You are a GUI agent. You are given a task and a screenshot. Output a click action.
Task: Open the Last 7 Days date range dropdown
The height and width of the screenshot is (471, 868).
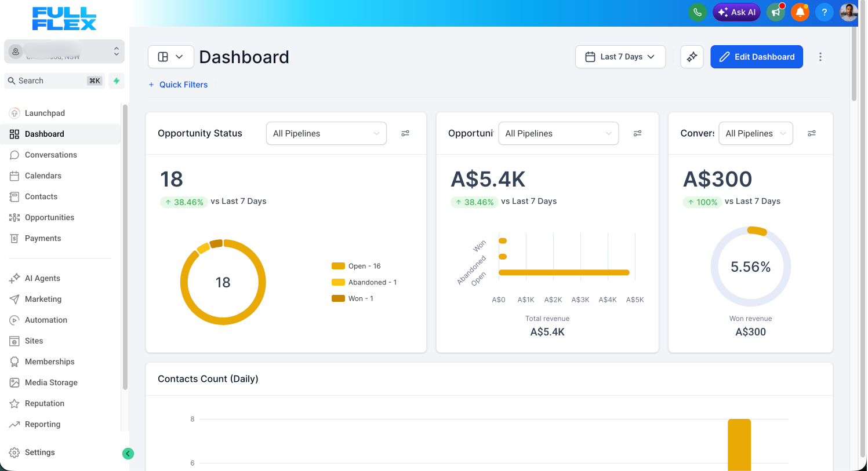click(x=620, y=56)
